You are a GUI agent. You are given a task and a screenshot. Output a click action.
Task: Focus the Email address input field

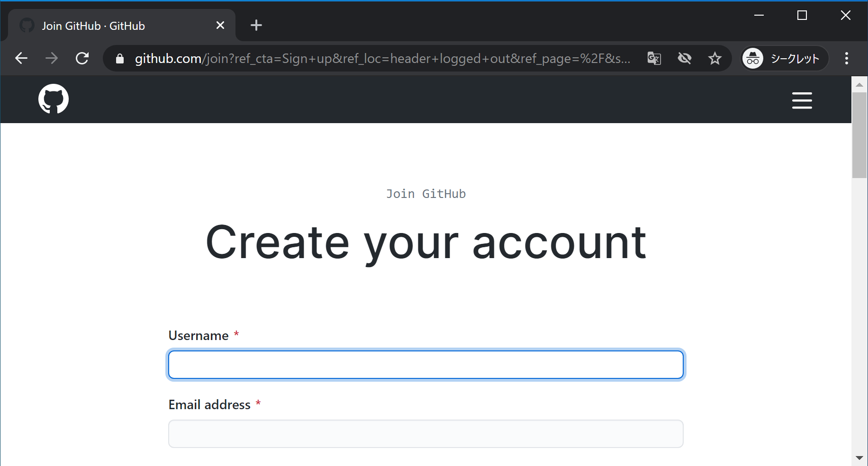(x=425, y=433)
